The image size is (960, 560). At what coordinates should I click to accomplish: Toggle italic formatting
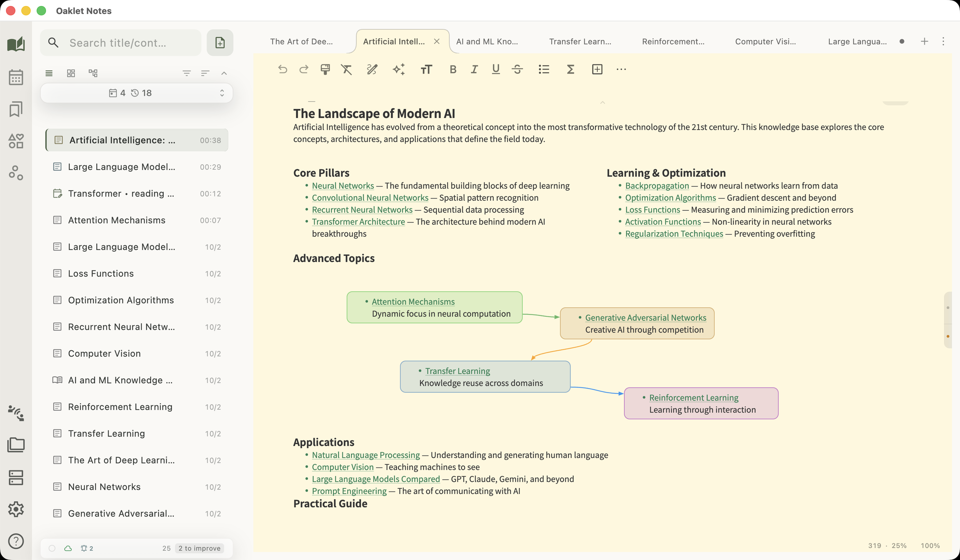(x=474, y=69)
